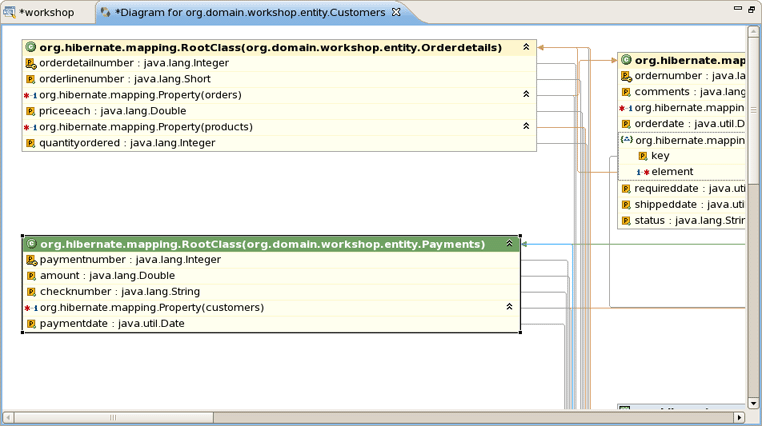Click the priceeach property icon
Screen dimensions: 762x426
click(x=31, y=111)
